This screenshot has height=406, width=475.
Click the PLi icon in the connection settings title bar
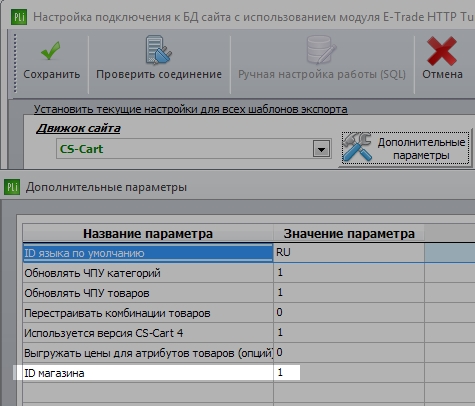tap(19, 17)
